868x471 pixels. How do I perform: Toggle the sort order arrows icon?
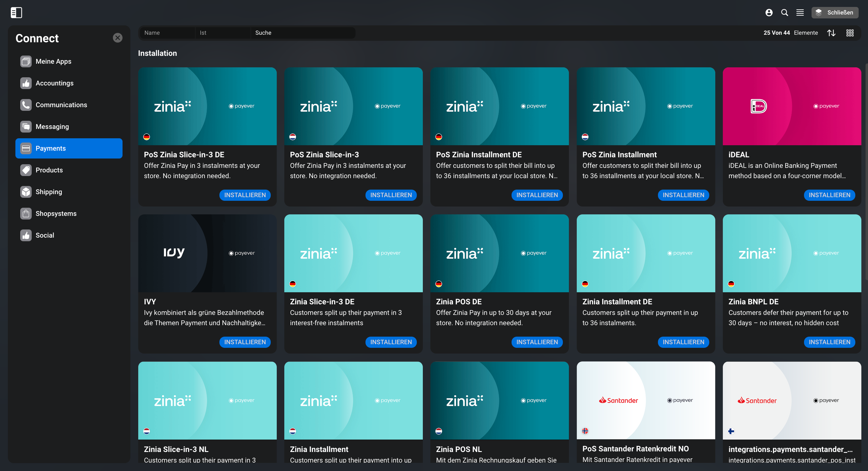coord(831,33)
